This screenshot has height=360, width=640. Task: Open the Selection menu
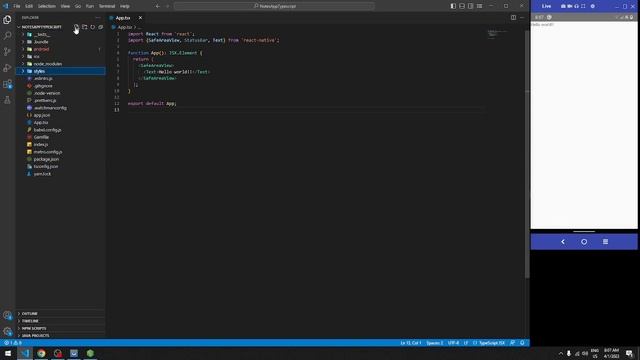[x=47, y=6]
